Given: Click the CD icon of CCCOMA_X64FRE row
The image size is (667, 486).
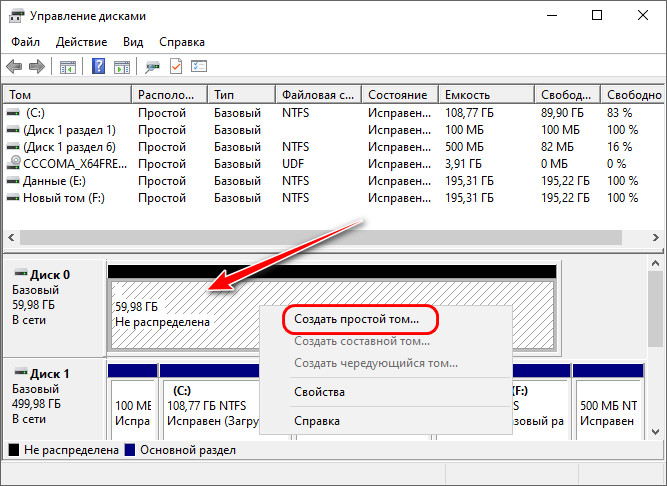Looking at the screenshot, I should coord(14,163).
